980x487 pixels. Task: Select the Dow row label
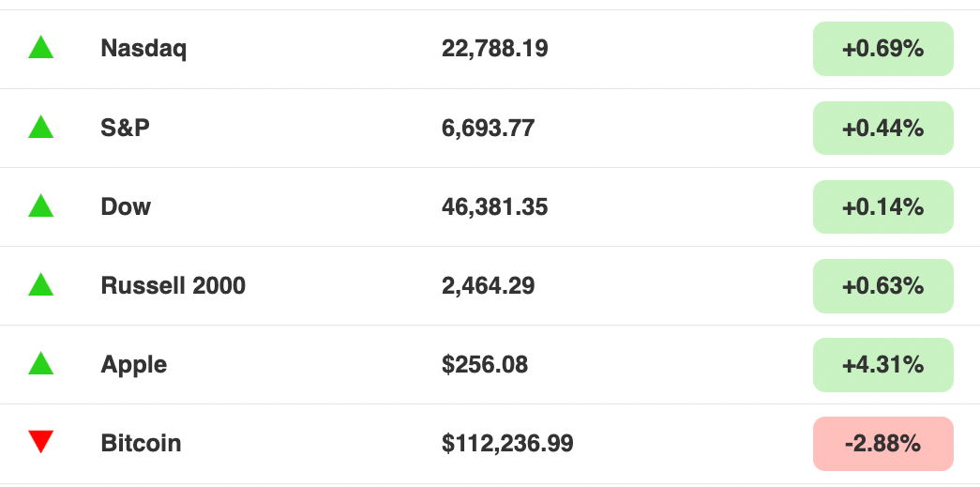click(x=126, y=206)
